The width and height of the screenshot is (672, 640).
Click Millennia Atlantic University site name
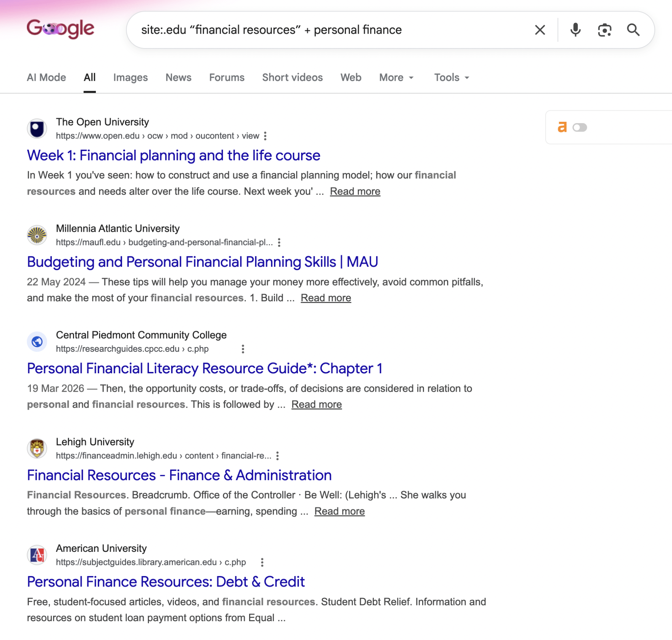pos(118,228)
